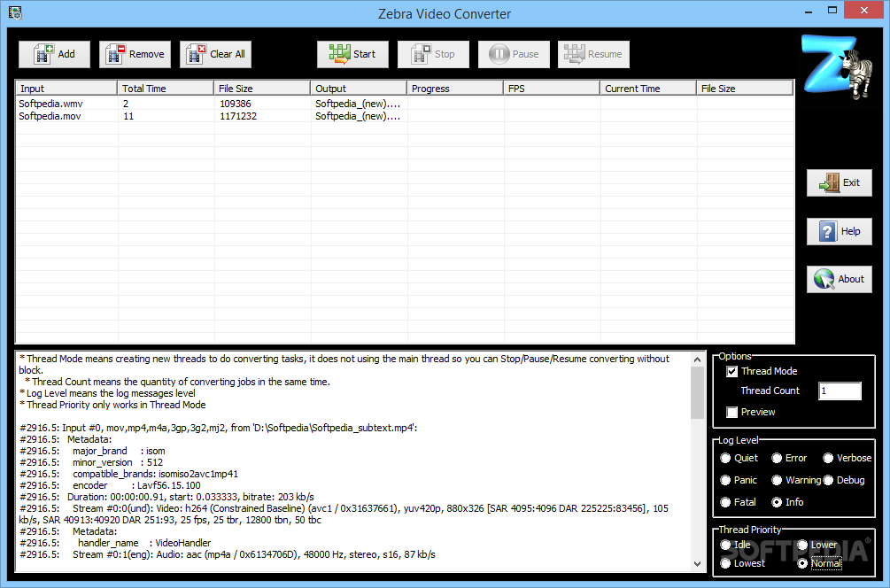Click the Current Time column header
The height and width of the screenshot is (588, 890).
coord(647,89)
